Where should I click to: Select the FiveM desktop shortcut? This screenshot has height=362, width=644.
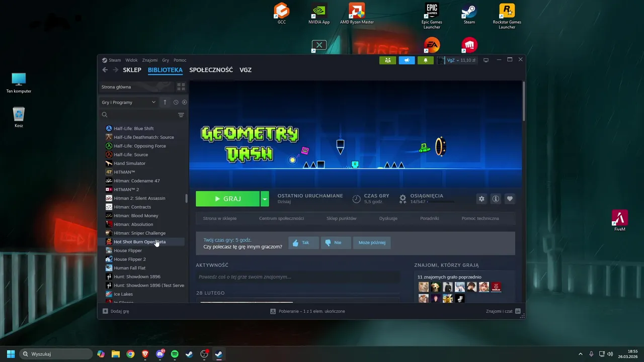(x=620, y=220)
